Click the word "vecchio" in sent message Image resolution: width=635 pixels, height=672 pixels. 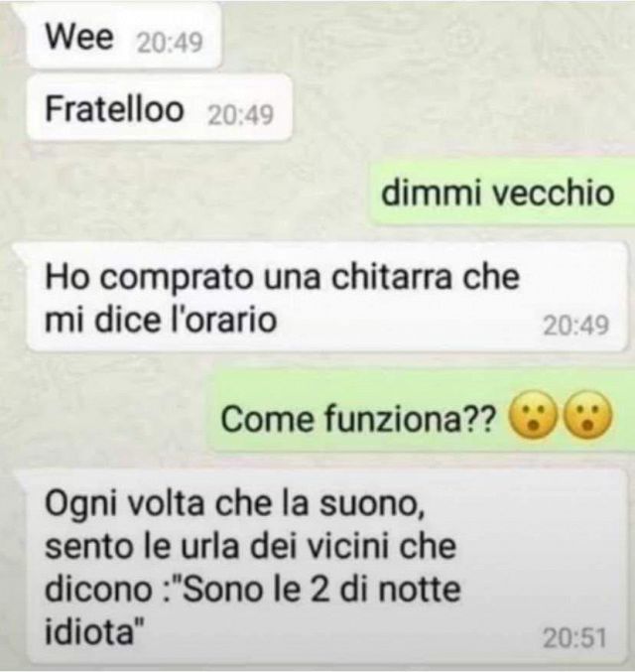pyautogui.click(x=554, y=193)
